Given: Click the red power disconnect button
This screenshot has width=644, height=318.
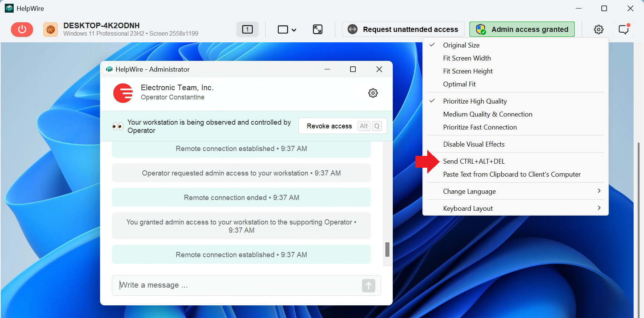Looking at the screenshot, I should pos(22,29).
